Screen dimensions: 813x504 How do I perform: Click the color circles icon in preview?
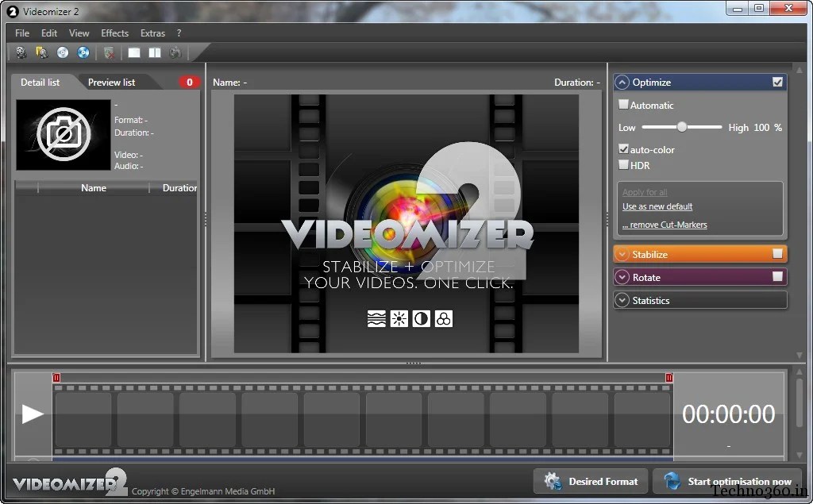443,318
